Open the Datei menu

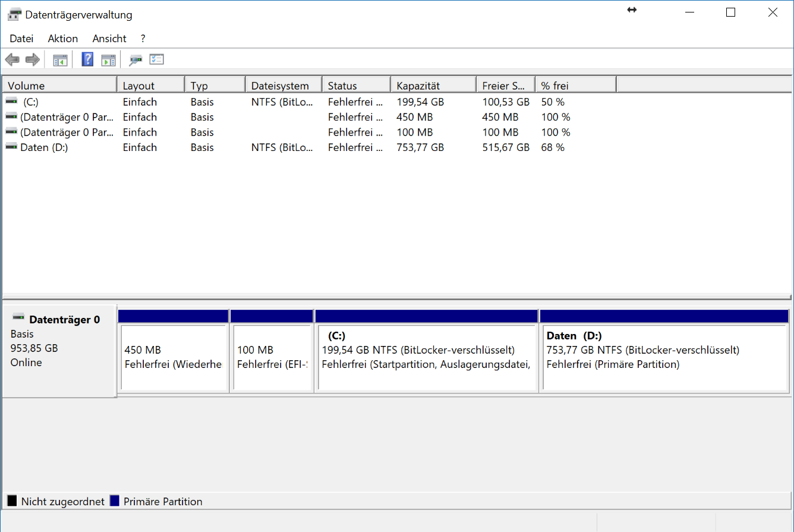point(21,39)
